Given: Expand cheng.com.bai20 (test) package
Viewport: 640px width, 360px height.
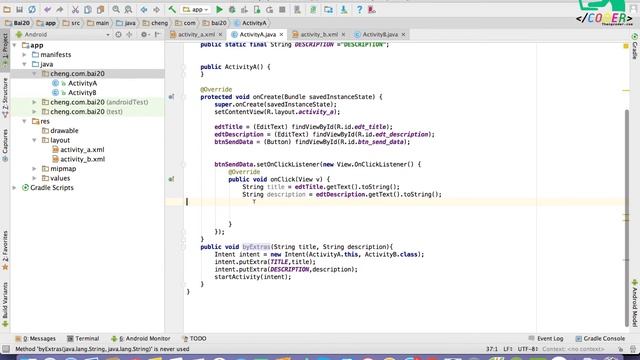Looking at the screenshot, I should [35, 112].
